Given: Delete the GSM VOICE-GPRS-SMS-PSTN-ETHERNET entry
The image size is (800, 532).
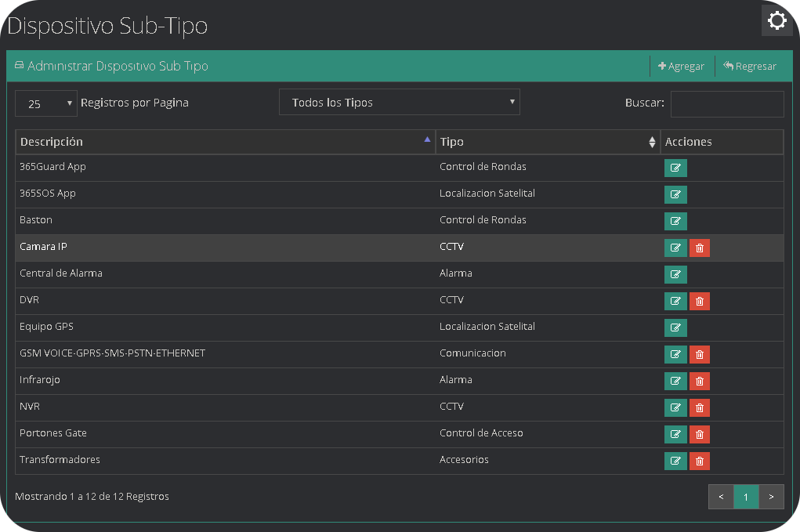Looking at the screenshot, I should click(700, 355).
